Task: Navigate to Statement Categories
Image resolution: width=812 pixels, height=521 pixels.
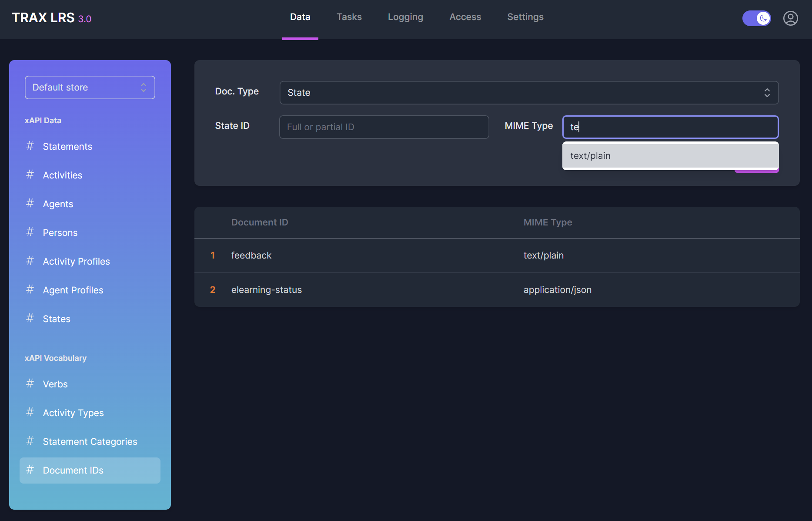Action: [x=90, y=441]
